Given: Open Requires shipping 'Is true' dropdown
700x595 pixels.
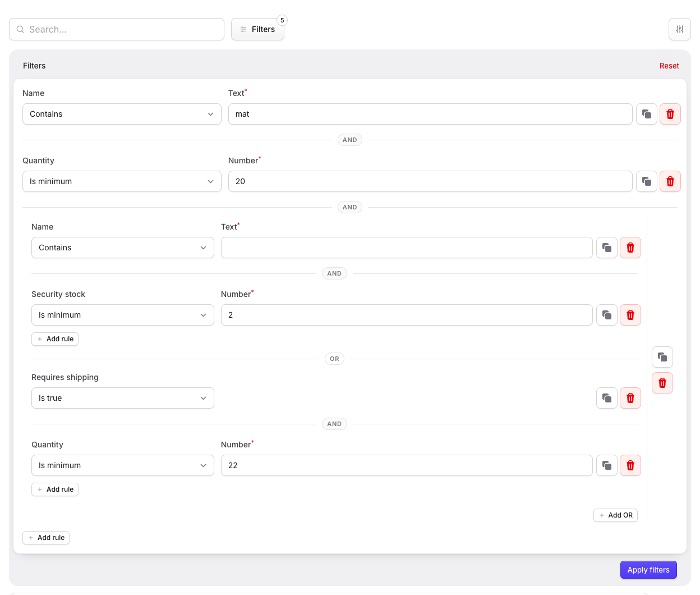Looking at the screenshot, I should click(123, 398).
